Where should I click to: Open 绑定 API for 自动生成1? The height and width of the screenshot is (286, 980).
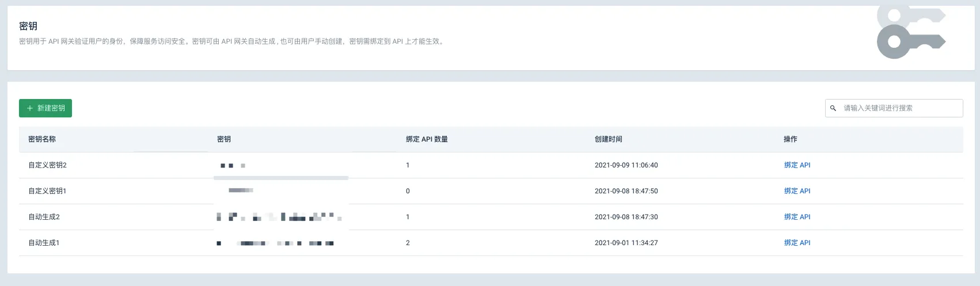(x=797, y=243)
